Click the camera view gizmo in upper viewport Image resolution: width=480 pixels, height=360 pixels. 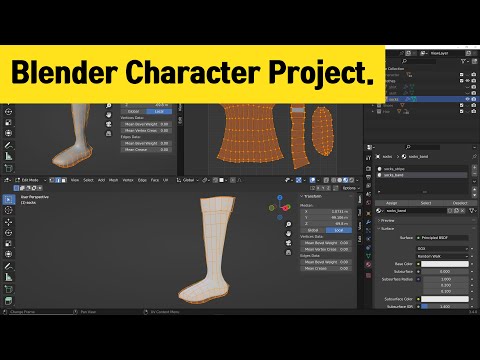pos(109,124)
